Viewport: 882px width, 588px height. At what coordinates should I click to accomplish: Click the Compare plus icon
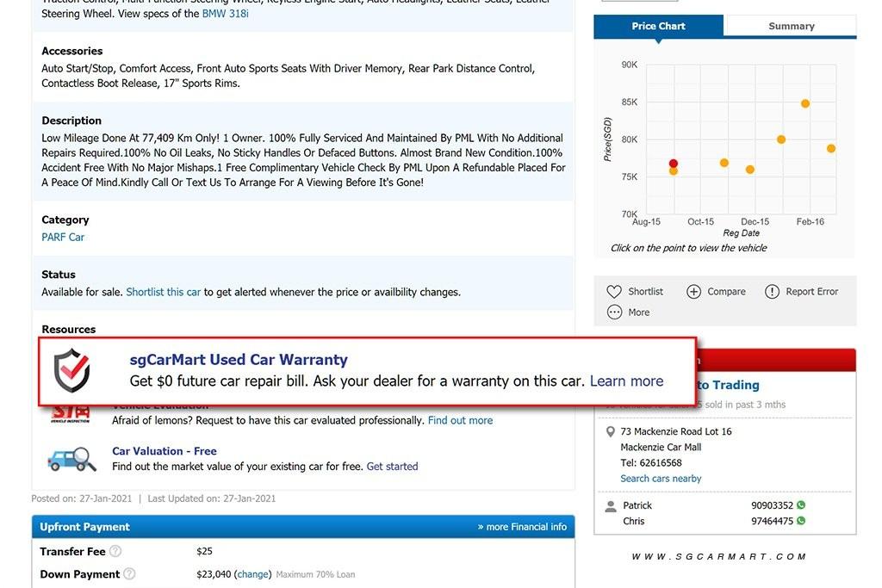pyautogui.click(x=693, y=292)
